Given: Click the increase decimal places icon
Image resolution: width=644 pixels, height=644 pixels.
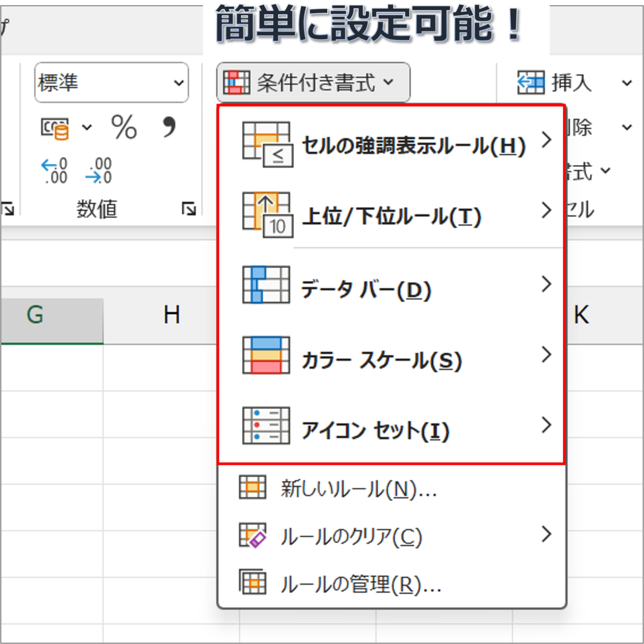Looking at the screenshot, I should (54, 171).
